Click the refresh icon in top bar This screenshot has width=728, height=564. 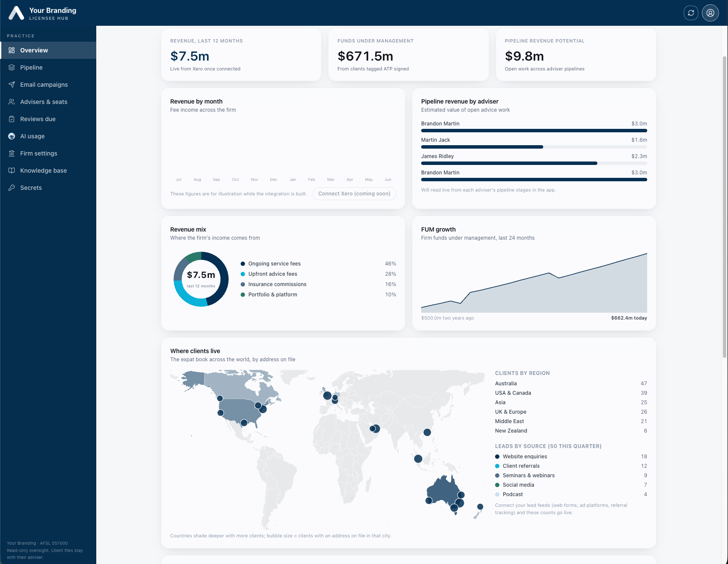691,13
